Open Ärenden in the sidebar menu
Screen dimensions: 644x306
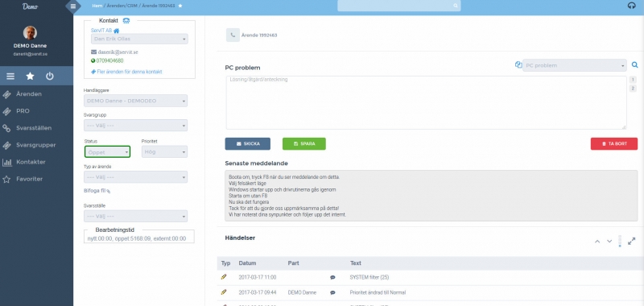pyautogui.click(x=29, y=94)
